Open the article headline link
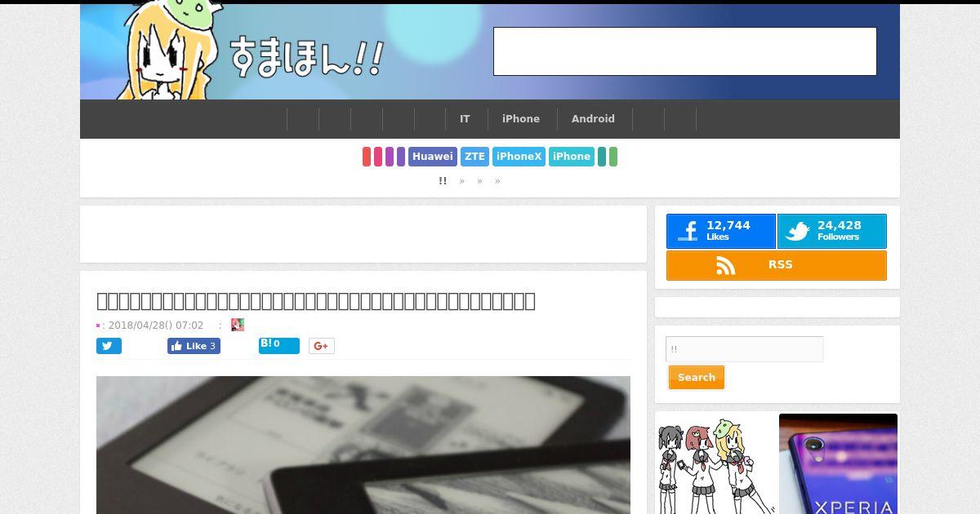980x514 pixels. pyautogui.click(x=316, y=301)
